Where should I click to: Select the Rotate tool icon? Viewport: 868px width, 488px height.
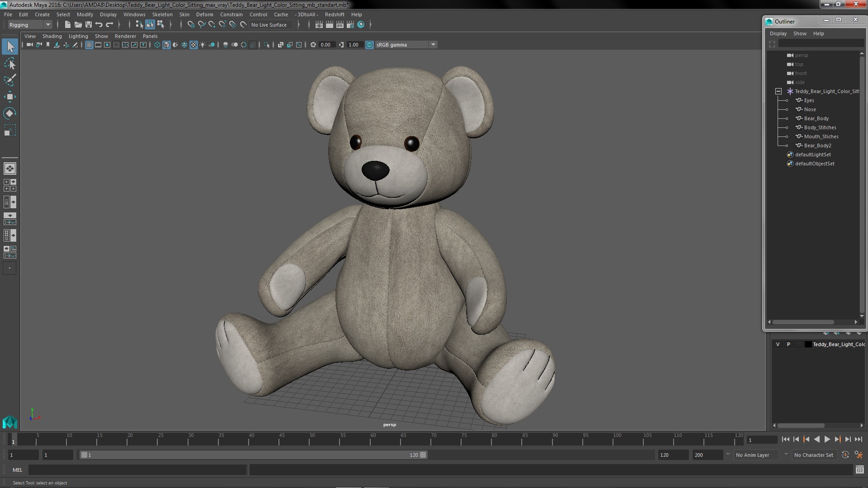pos(9,113)
